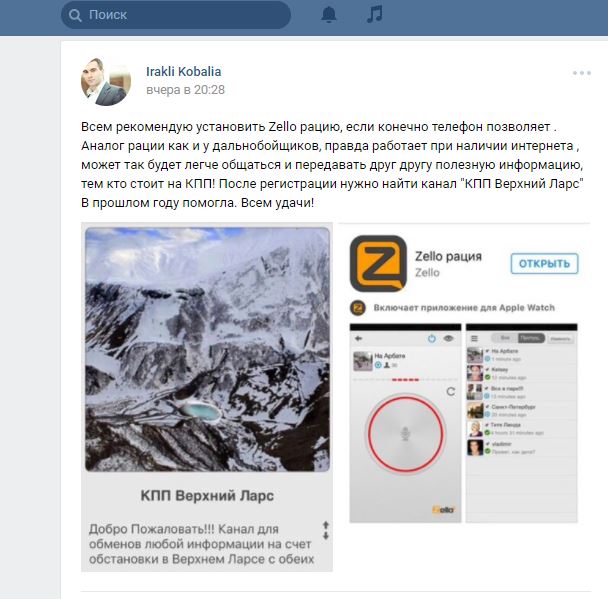Click the orange Zello app icon

(378, 264)
